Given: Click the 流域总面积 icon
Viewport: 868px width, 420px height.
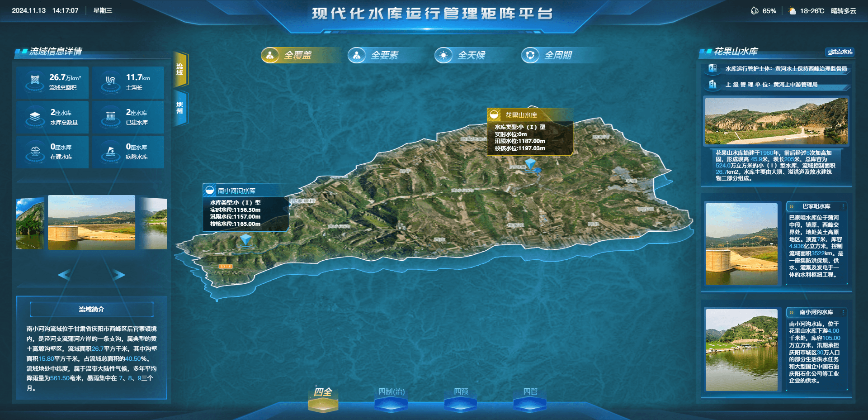Looking at the screenshot, I should pyautogui.click(x=35, y=81).
